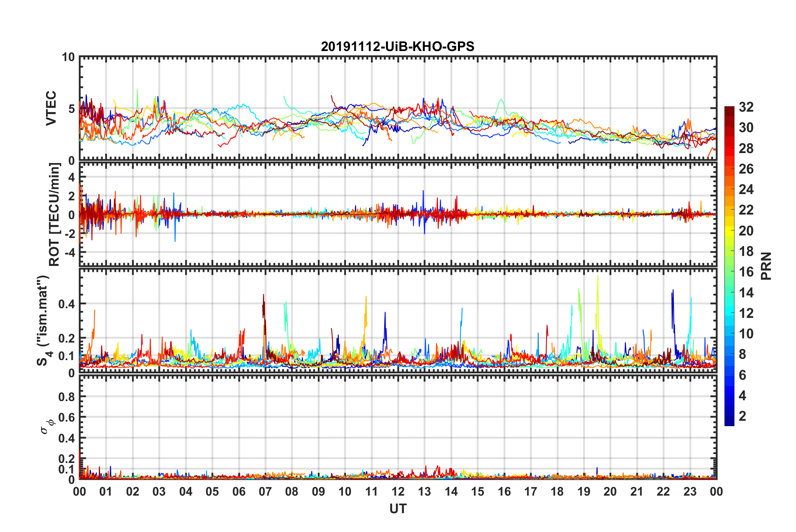Select the "PRN" colorbar label
This screenshot has height=532, width=796.
click(x=766, y=266)
